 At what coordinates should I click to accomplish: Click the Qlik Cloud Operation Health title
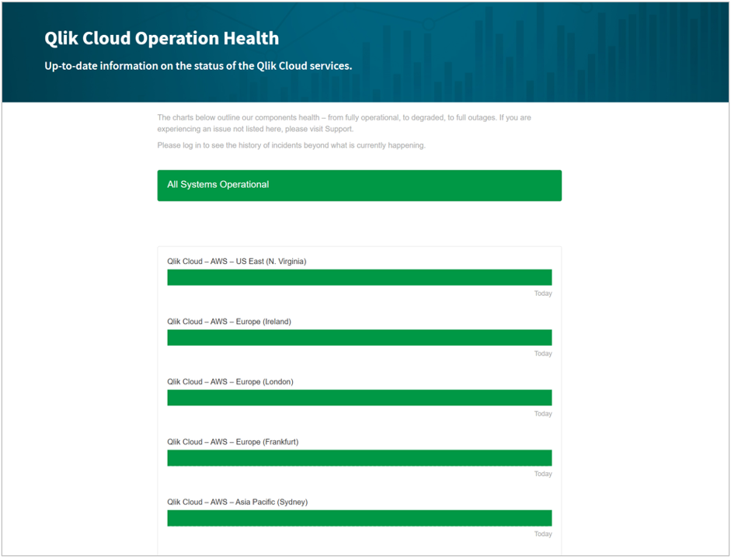(x=162, y=38)
